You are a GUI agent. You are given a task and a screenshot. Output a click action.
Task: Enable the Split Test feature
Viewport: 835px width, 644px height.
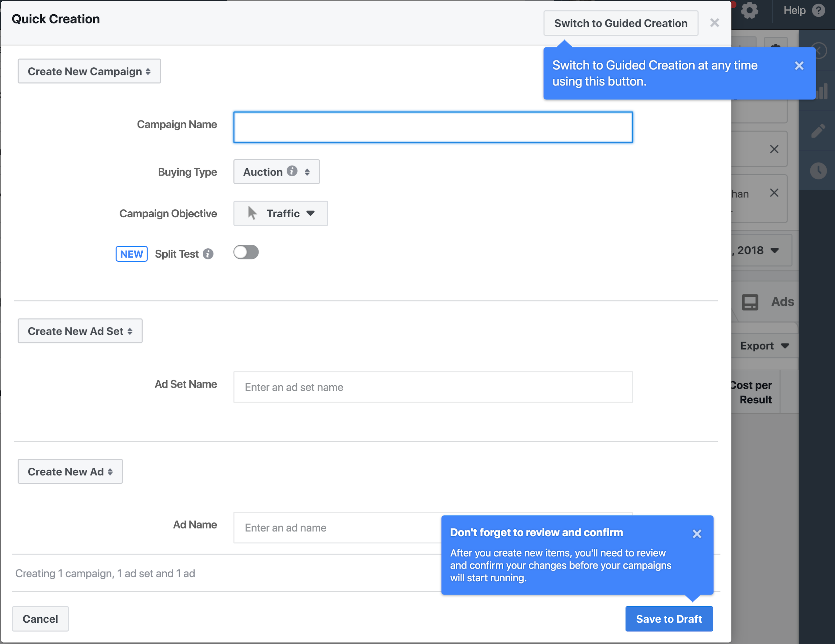coord(246,253)
